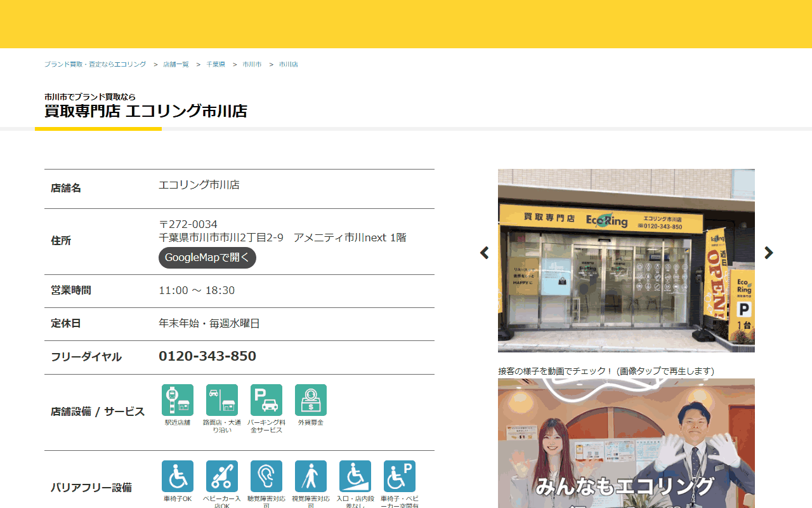Image resolution: width=812 pixels, height=508 pixels.
Task: Click the 店舗名 row label
Action: (66, 189)
